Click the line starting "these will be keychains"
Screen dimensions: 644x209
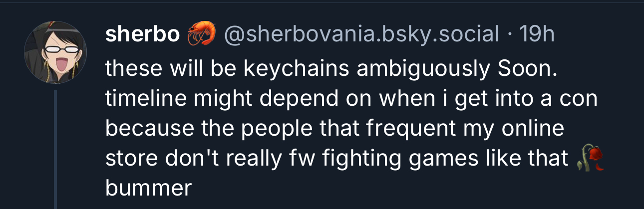click(x=329, y=69)
